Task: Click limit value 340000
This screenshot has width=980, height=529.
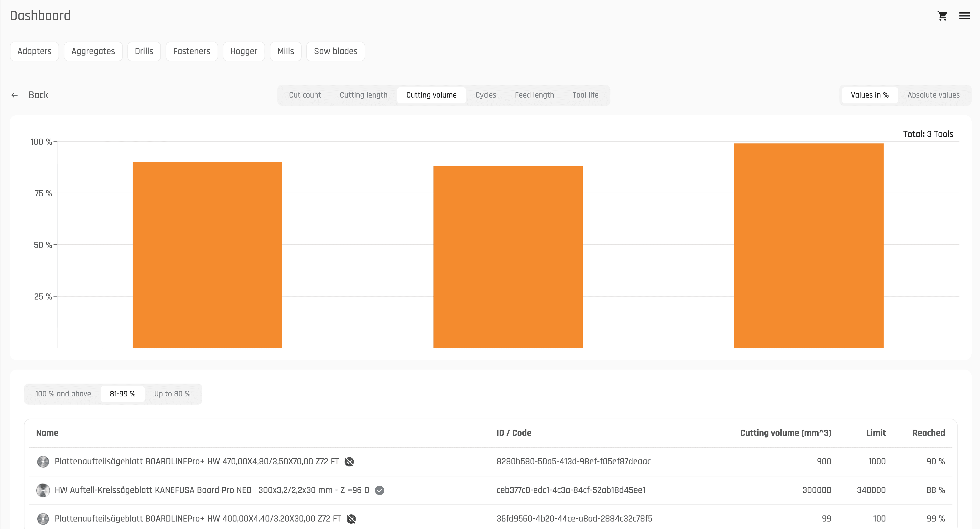Action: point(871,490)
